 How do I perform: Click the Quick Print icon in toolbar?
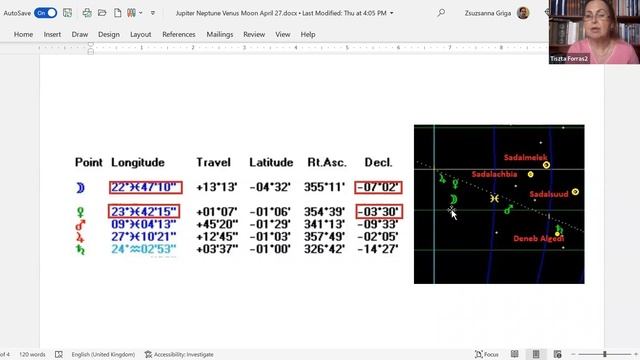click(87, 13)
